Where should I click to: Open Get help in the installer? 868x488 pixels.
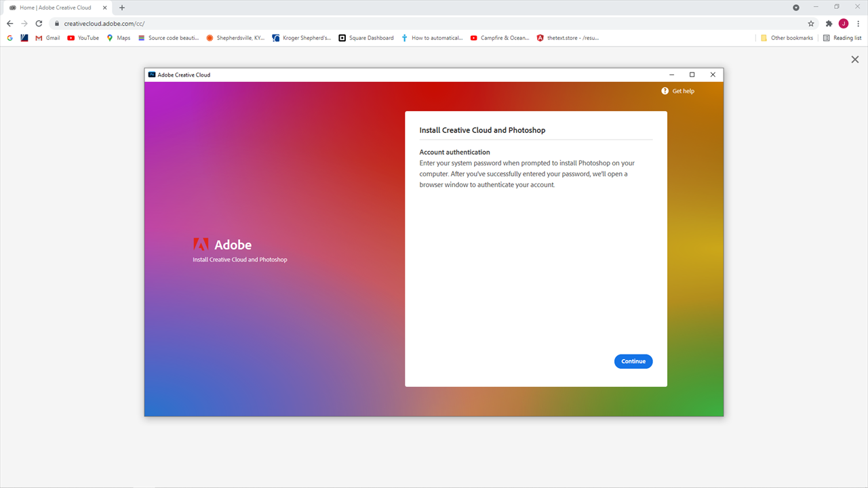(x=678, y=91)
